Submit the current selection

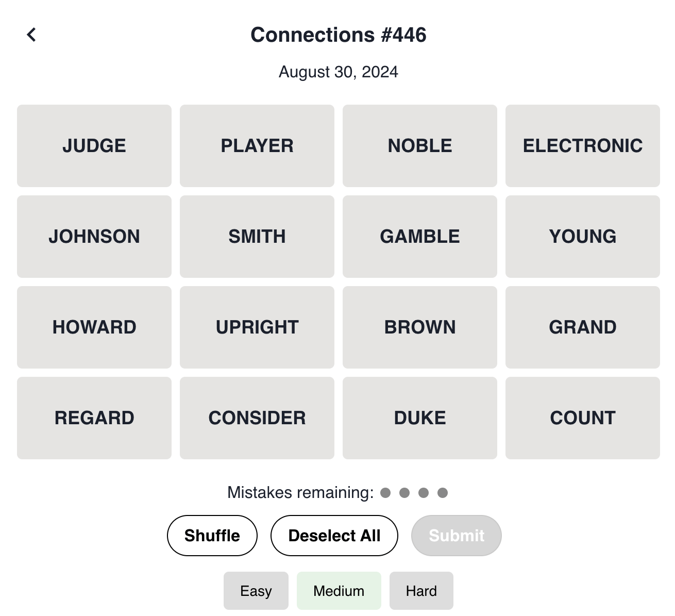point(456,535)
